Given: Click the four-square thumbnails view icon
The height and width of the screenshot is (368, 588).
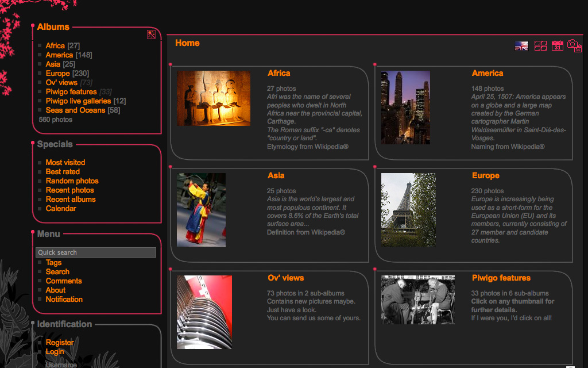Looking at the screenshot, I should point(540,46).
